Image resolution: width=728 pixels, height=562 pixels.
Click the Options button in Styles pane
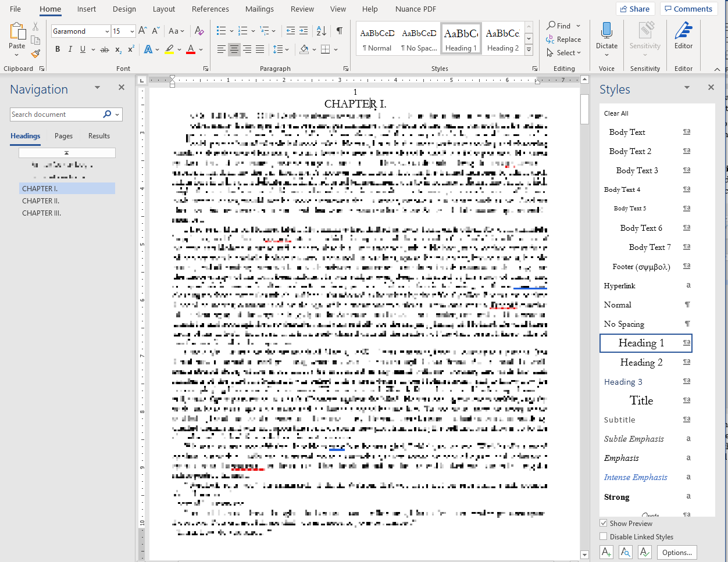point(677,552)
